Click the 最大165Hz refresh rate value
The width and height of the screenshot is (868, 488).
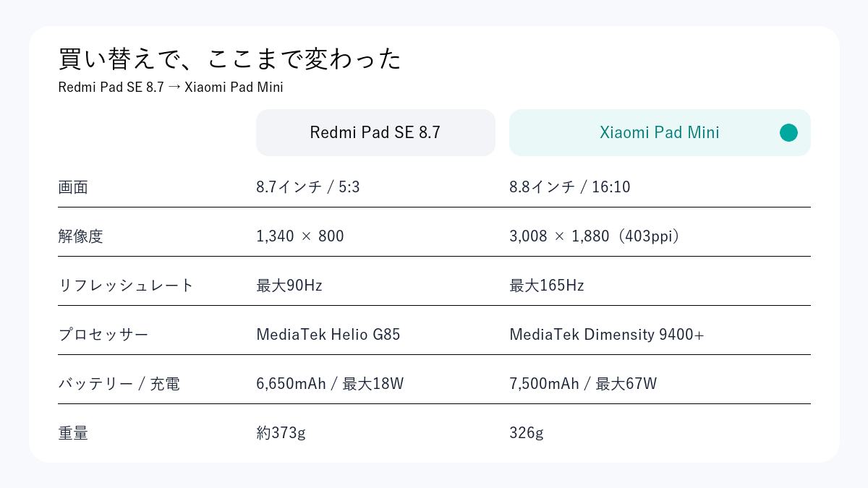tap(547, 286)
